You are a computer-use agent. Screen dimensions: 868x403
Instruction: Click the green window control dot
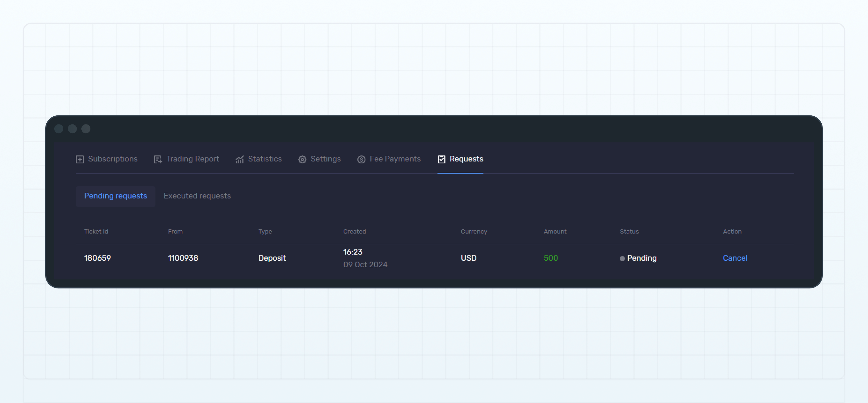pos(86,129)
